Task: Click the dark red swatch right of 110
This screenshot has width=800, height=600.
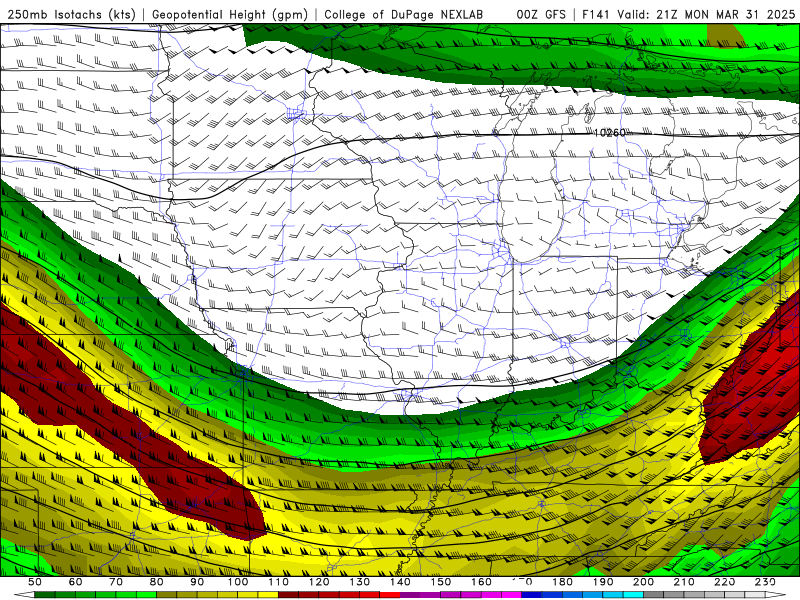Action: tap(289, 595)
